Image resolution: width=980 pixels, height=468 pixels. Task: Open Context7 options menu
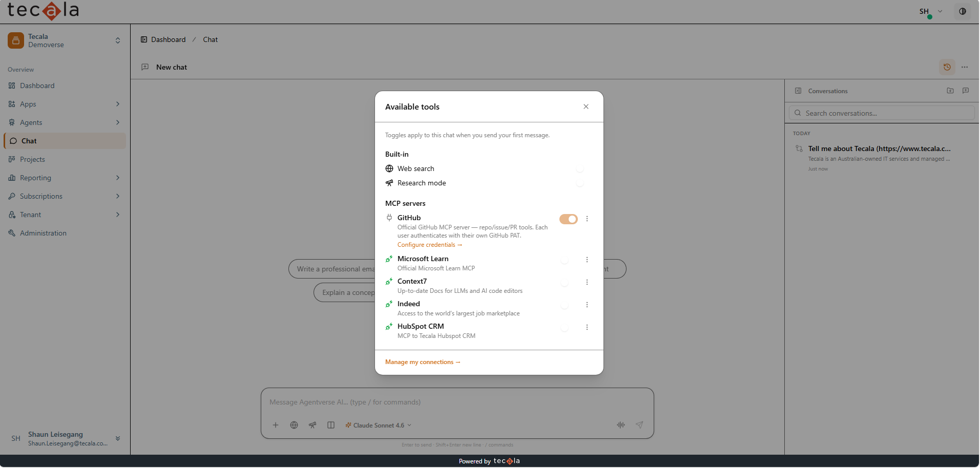coord(587,282)
